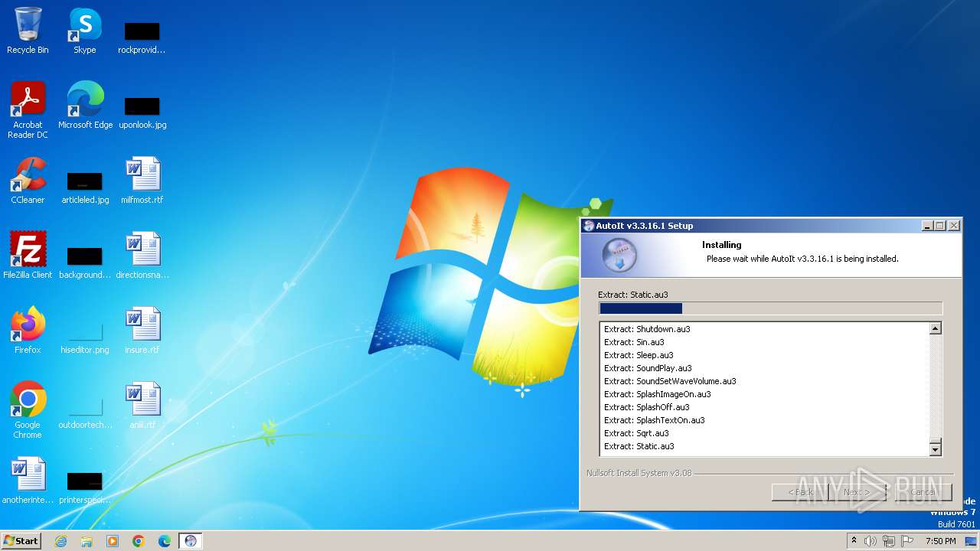Click the installer progress bar
The image size is (980, 551).
click(x=770, y=308)
